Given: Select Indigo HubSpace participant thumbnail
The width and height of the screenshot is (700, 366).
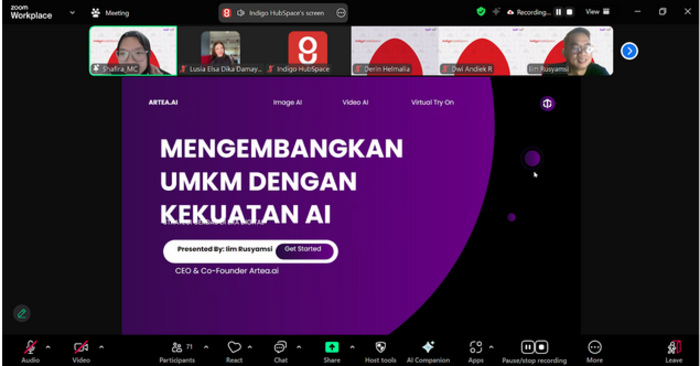Looking at the screenshot, I should [308, 51].
